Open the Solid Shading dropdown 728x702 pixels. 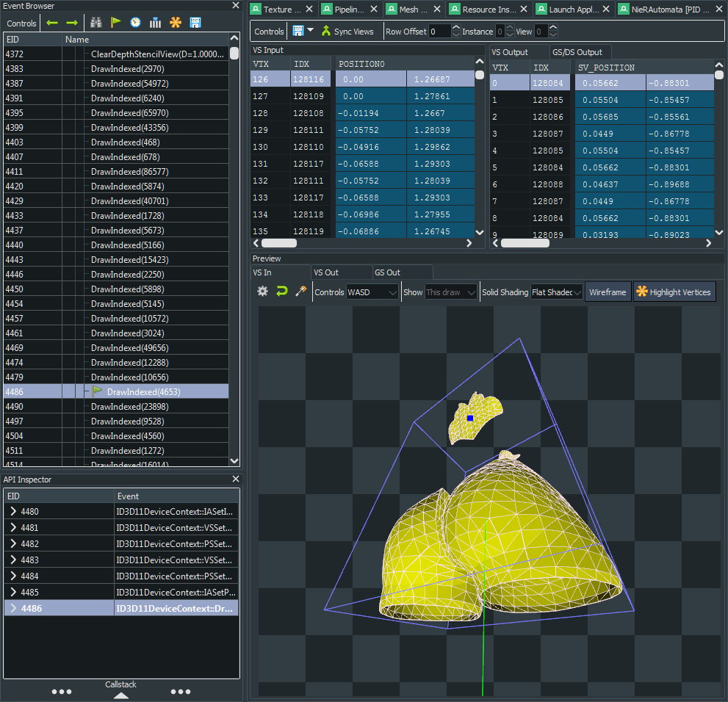pos(556,292)
